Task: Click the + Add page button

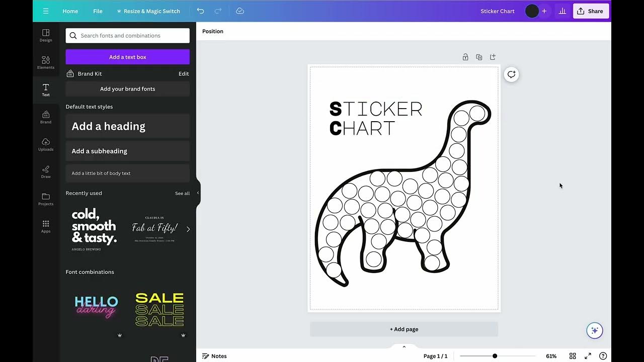Action: [404, 329]
